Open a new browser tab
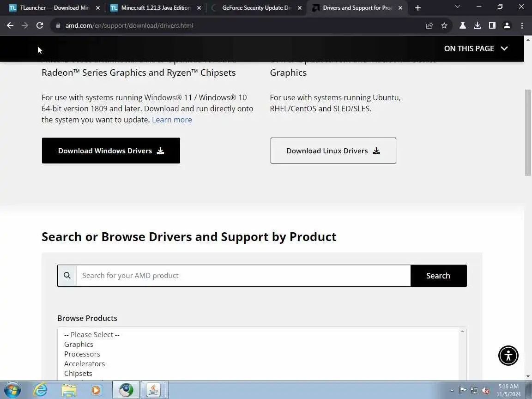The width and height of the screenshot is (532, 399). 417,8
